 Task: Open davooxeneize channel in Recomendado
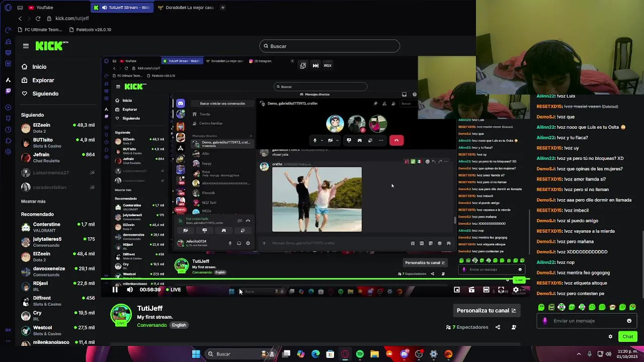pos(58,271)
